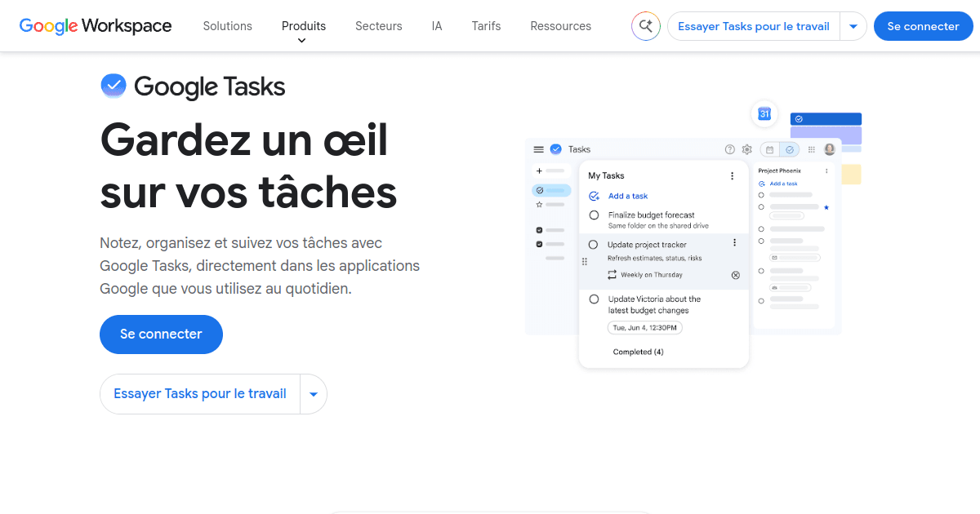Complete the starred Project Phoenix task circle
The width and height of the screenshot is (980, 514).
pos(761,207)
